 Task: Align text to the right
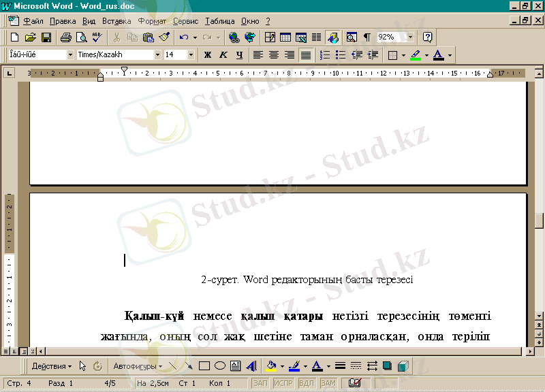290,55
